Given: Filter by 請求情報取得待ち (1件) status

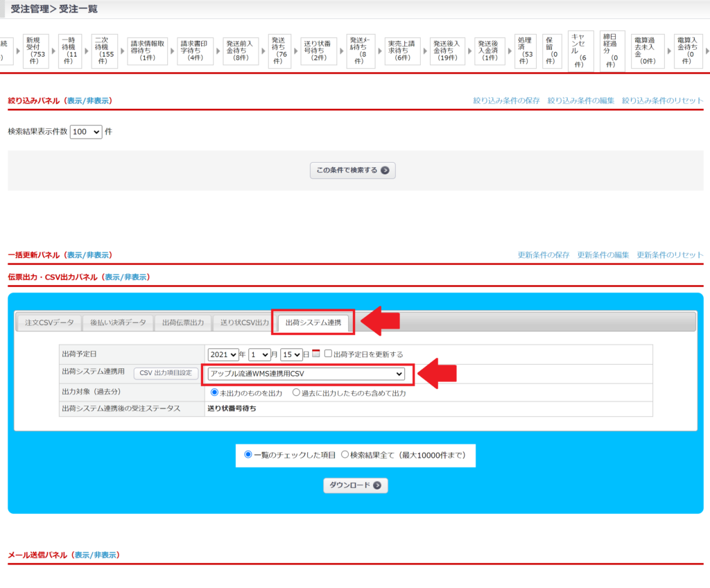Looking at the screenshot, I should [148, 51].
